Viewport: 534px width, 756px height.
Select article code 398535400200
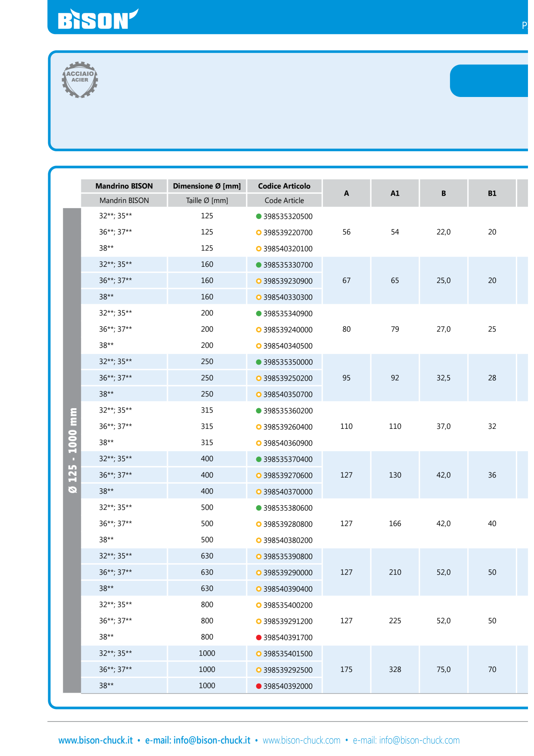288,605
